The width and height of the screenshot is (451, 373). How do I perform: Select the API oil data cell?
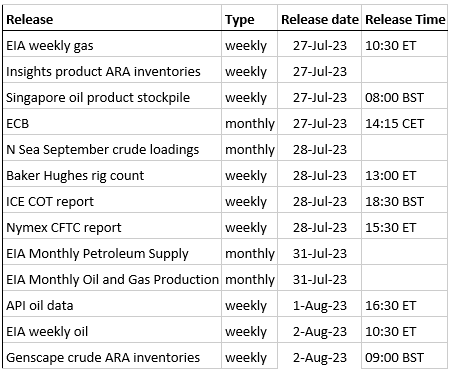click(112, 305)
